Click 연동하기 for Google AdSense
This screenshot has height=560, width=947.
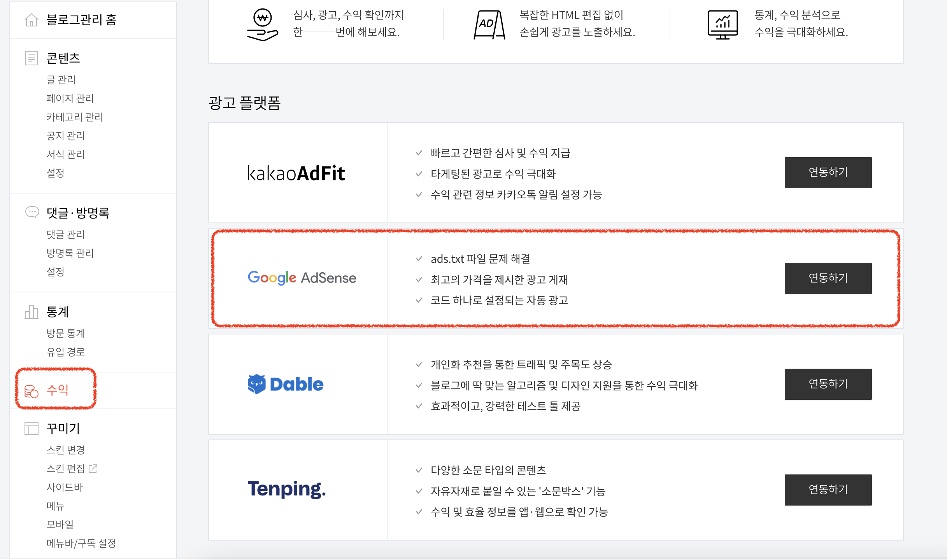(x=828, y=278)
